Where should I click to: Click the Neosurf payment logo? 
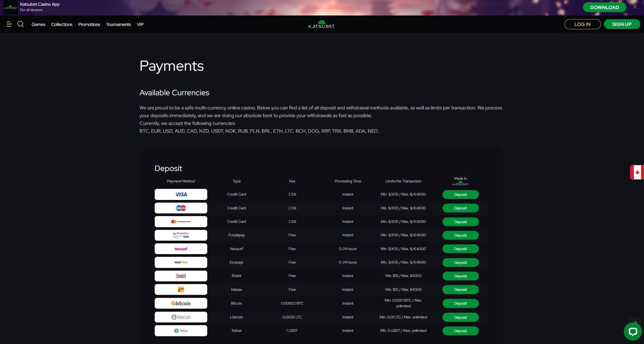click(181, 249)
